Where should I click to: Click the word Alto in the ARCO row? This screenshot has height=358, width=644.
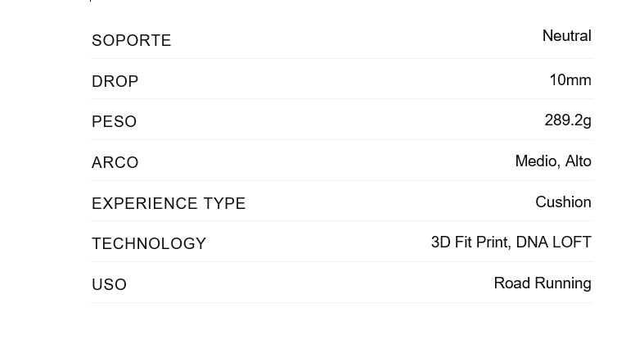tap(578, 161)
